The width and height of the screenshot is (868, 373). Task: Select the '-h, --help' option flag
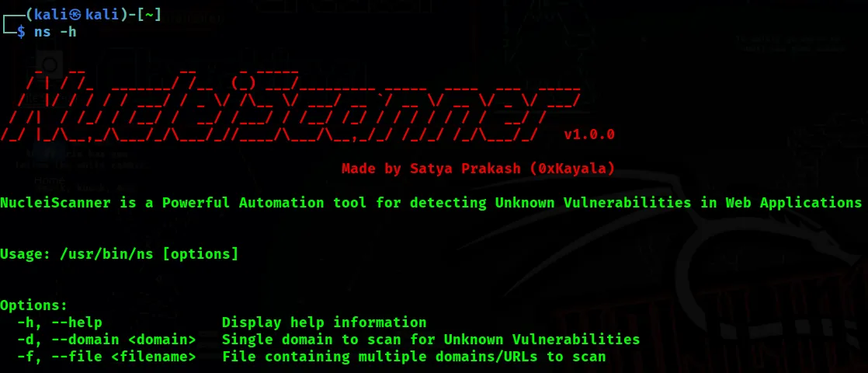[x=60, y=322]
